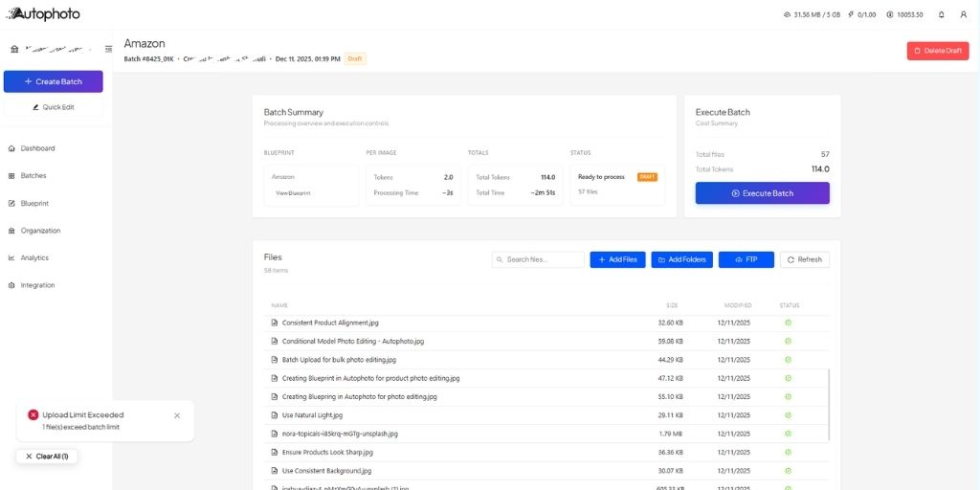Image resolution: width=980 pixels, height=490 pixels.
Task: Collapse the sidebar with the menu icon
Action: 109,49
